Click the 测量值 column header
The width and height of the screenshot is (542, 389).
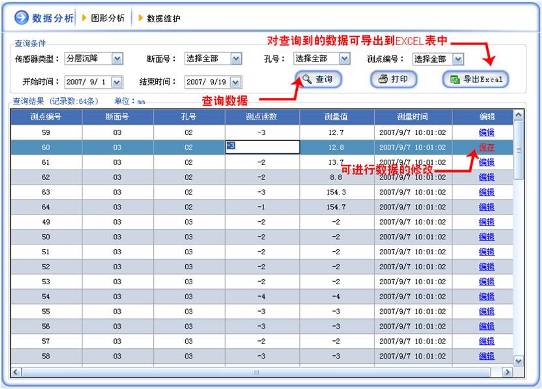(x=337, y=117)
